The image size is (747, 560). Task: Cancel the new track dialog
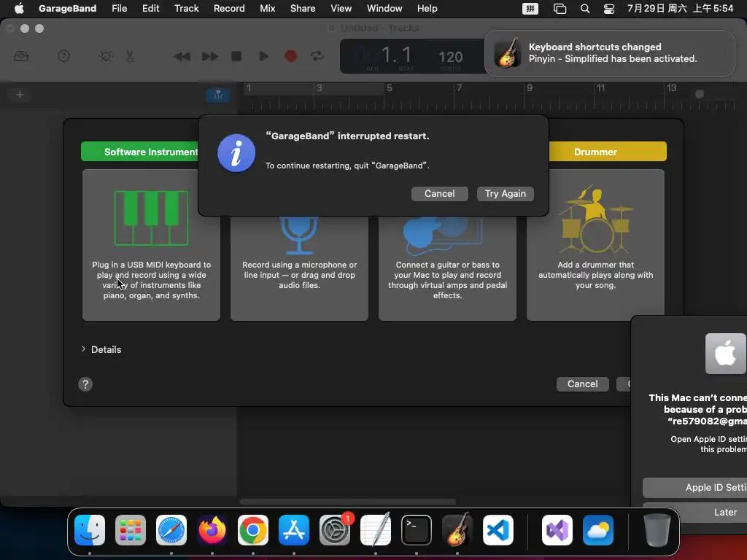582,384
